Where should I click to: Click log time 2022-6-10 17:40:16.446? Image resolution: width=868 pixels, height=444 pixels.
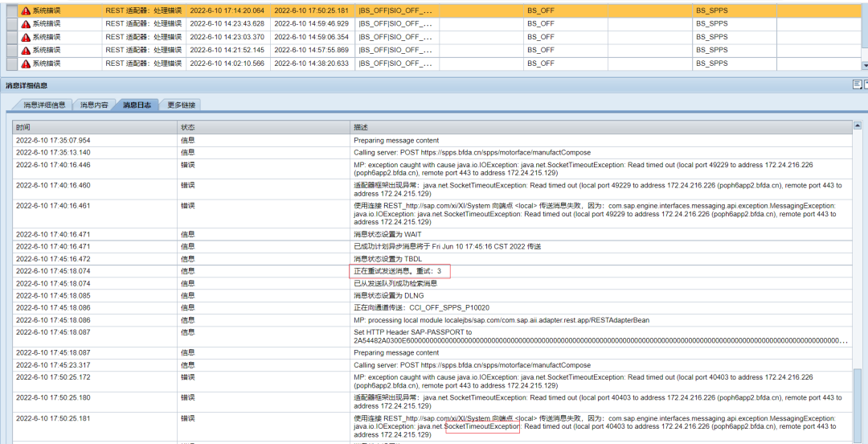pos(52,165)
